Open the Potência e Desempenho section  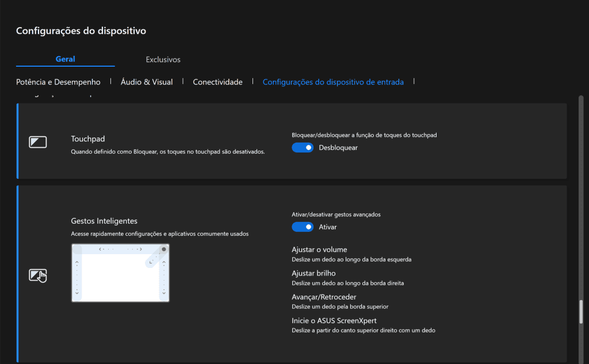(x=58, y=82)
